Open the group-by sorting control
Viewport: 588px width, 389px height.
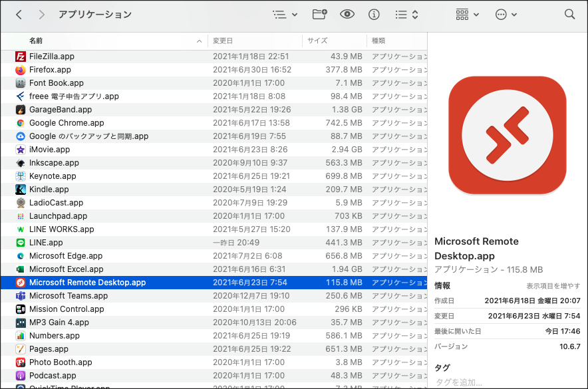pyautogui.click(x=406, y=15)
